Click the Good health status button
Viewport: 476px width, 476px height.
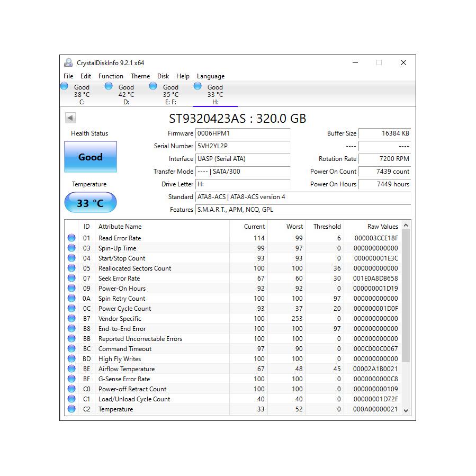click(91, 157)
